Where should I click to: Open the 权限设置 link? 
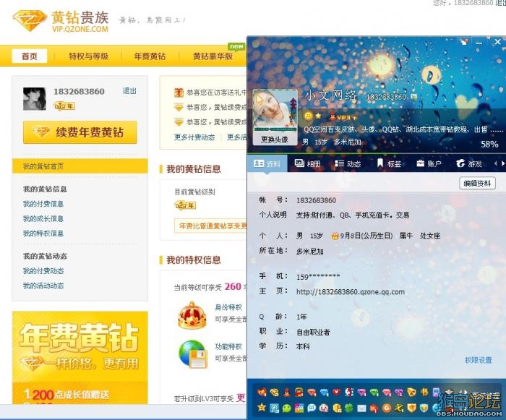pyautogui.click(x=478, y=360)
